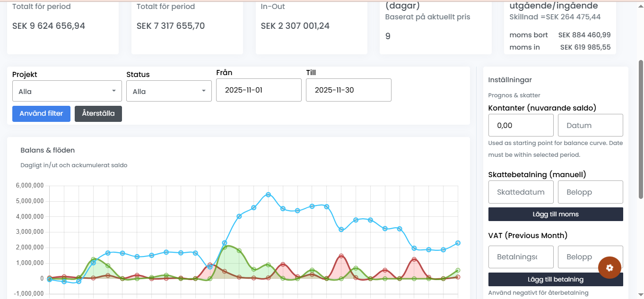Click the green line's tallest peak point
Image resolution: width=644 pixels, height=299 pixels.
[x=225, y=247]
